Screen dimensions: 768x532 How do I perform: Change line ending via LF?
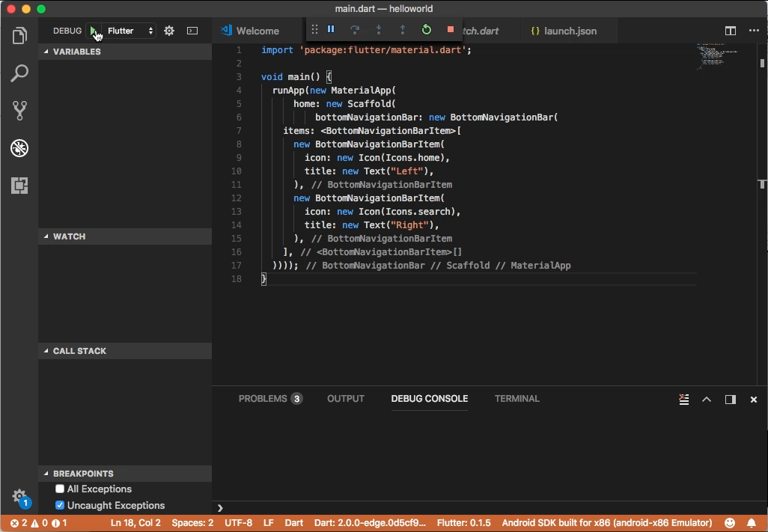coord(269,523)
